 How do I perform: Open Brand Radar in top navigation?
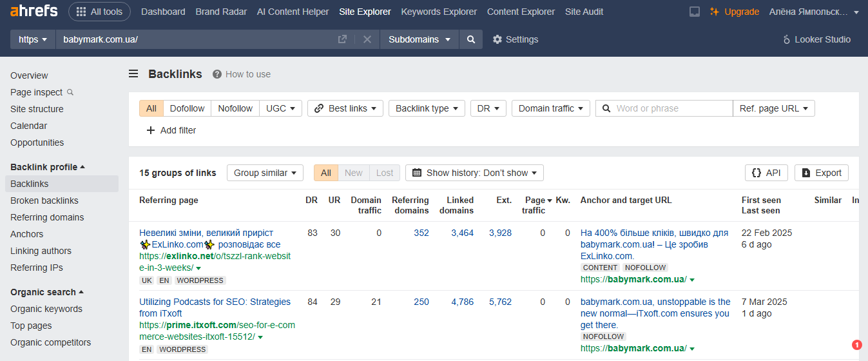221,12
